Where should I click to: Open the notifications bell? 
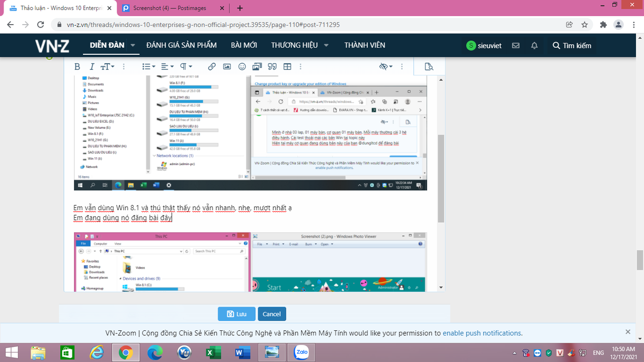tap(534, 45)
